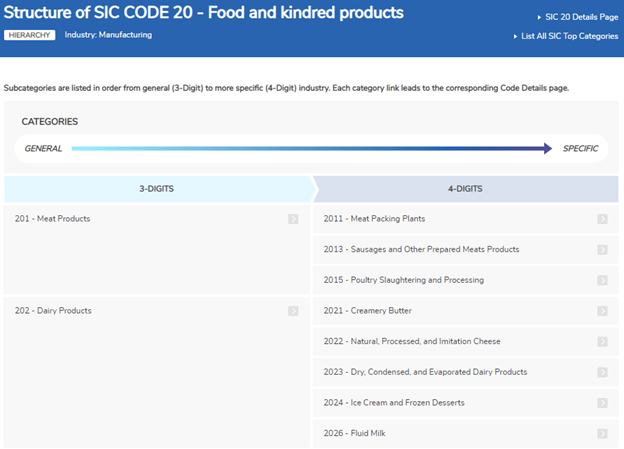Click arrow icon beside 2024 Ice Cream row
The width and height of the screenshot is (624, 449).
603,403
